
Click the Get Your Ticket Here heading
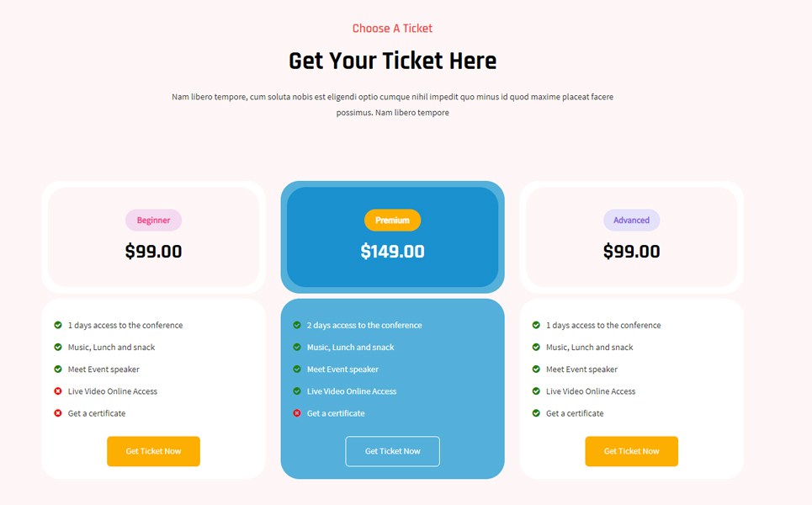[x=392, y=61]
